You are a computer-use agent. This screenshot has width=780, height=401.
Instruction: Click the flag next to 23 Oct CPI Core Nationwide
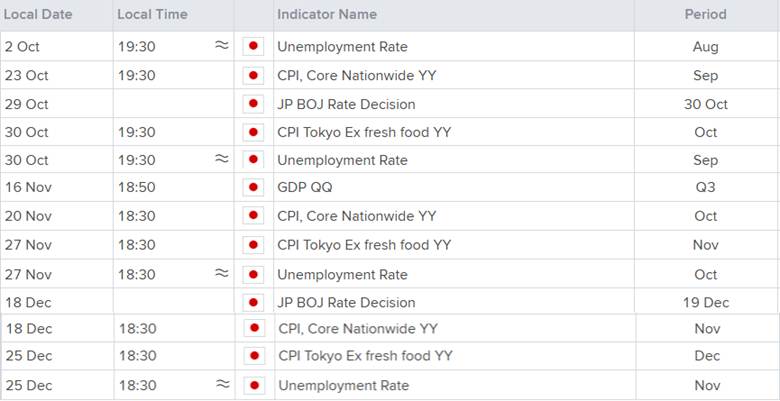pyautogui.click(x=254, y=75)
